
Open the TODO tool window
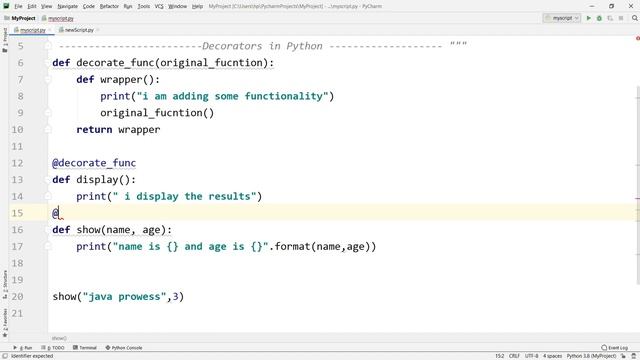(x=53, y=348)
